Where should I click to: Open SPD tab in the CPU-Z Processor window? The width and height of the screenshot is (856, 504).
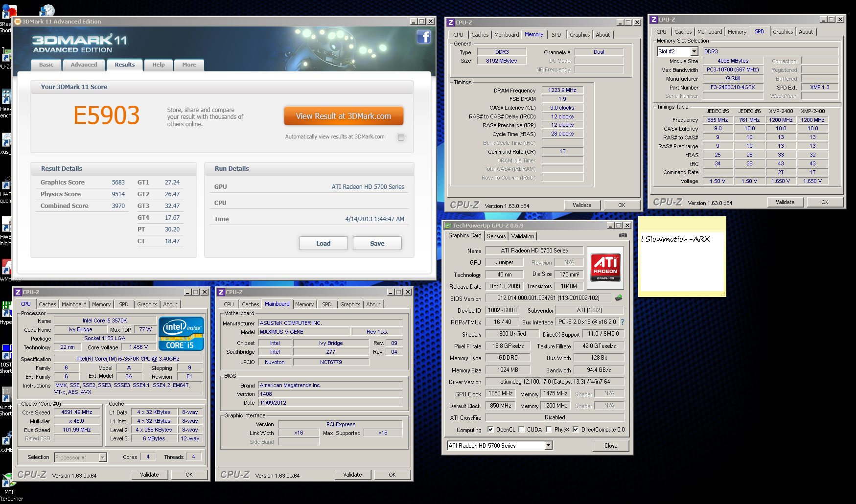tap(124, 304)
